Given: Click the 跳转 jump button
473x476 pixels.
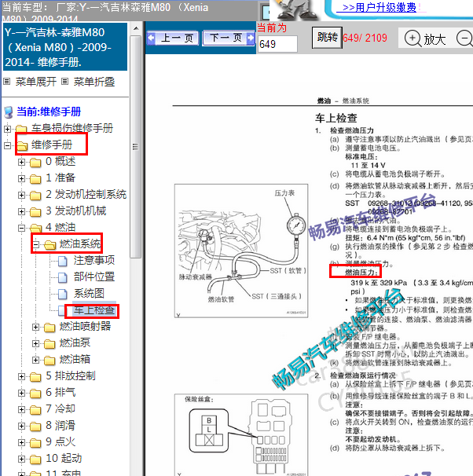Looking at the screenshot, I should tap(327, 38).
